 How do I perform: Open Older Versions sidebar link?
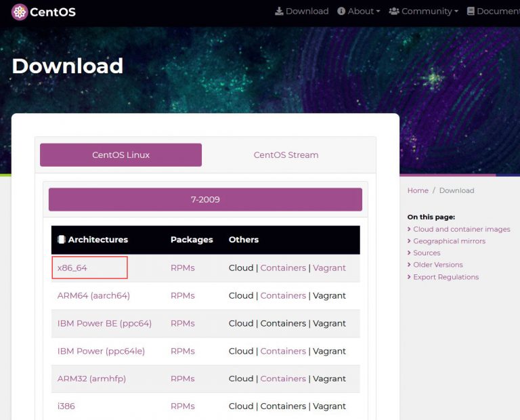438,265
